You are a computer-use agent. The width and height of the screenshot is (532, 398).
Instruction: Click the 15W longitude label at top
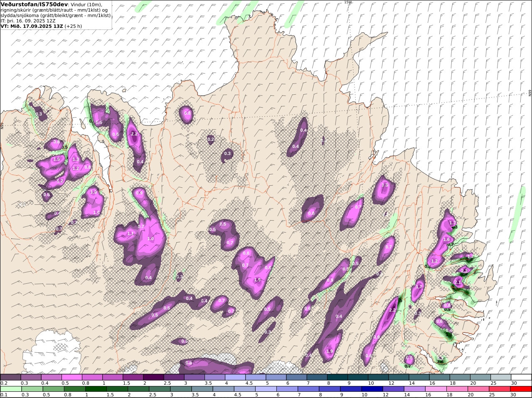point(347,2)
